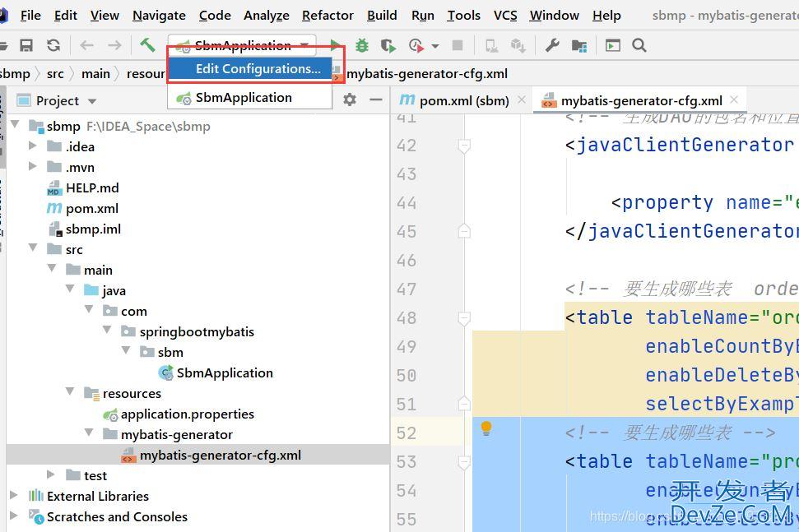
Task: Click the Synchronize refresh icon
Action: [53, 45]
